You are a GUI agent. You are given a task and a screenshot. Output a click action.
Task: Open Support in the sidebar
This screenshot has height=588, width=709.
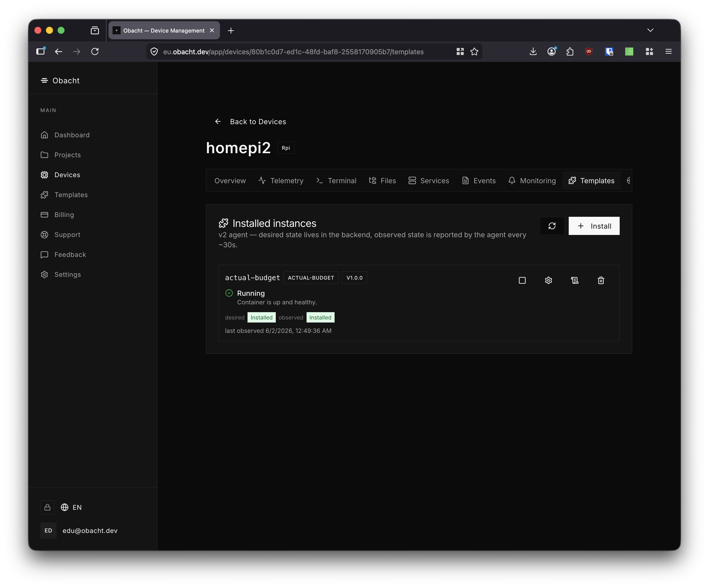tap(60, 235)
